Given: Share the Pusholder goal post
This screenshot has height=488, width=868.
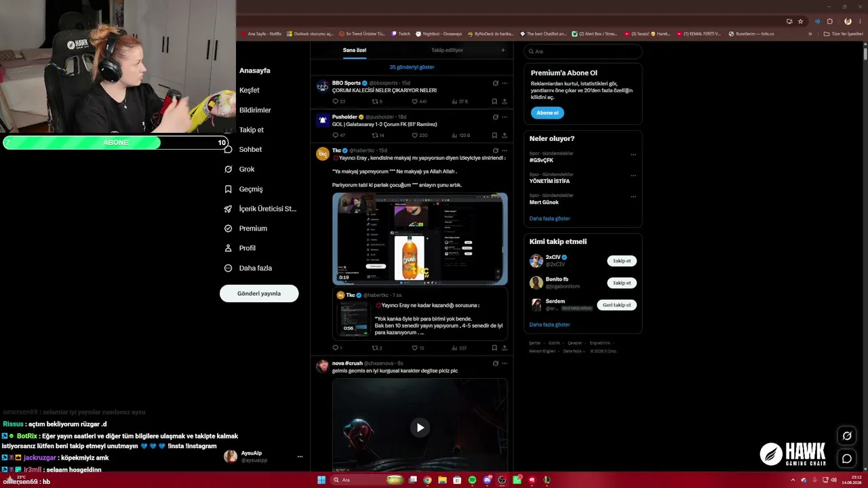Looking at the screenshot, I should coord(504,136).
